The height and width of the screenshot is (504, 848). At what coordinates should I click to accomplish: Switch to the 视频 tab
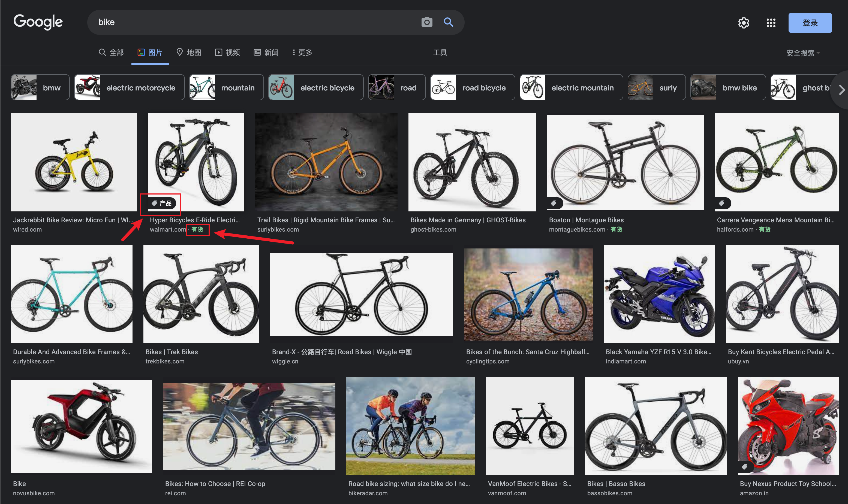point(227,53)
